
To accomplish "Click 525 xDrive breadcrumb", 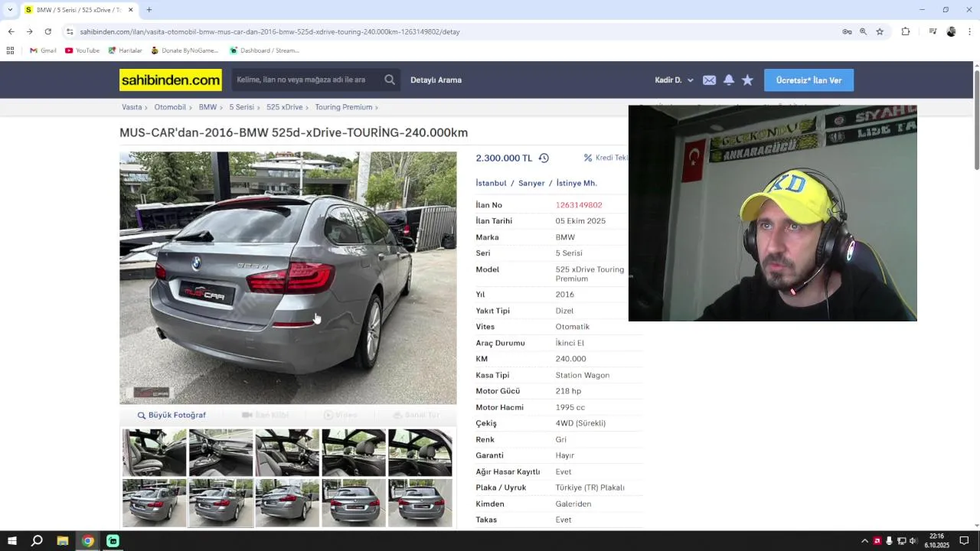I will point(284,107).
